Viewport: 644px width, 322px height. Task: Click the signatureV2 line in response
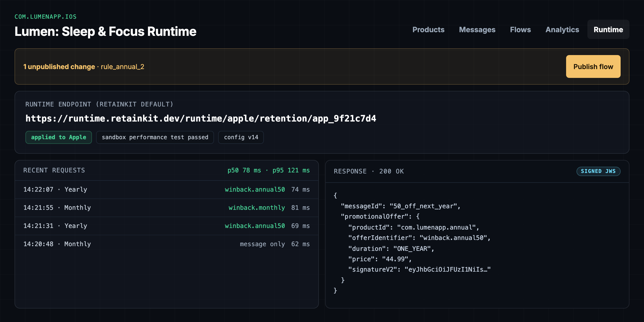tap(419, 270)
